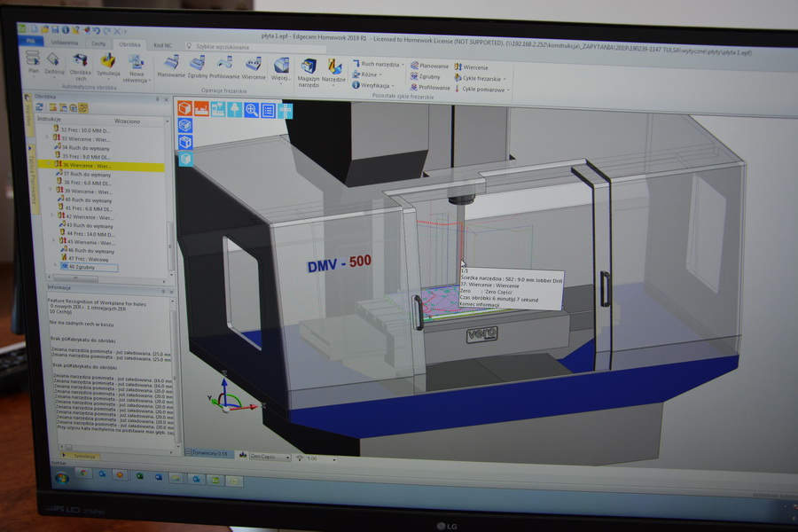Screen dimensions: 798x532
Task: Click the Windows Start orb
Action: [x=61, y=478]
